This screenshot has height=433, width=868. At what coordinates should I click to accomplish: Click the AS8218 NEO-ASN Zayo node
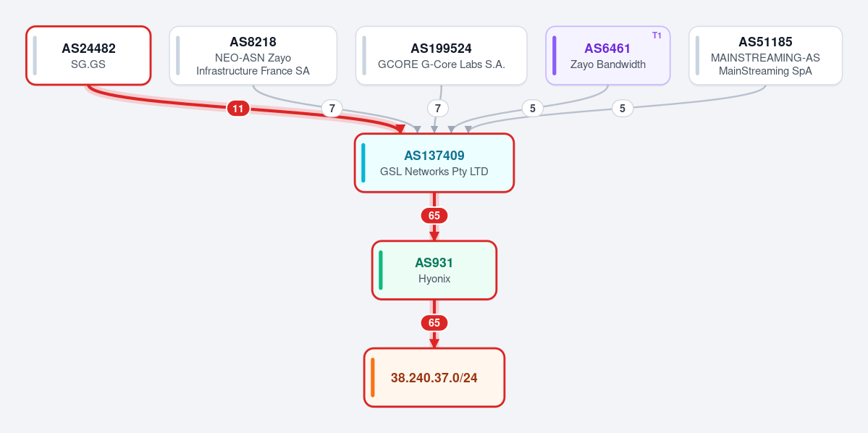[253, 55]
